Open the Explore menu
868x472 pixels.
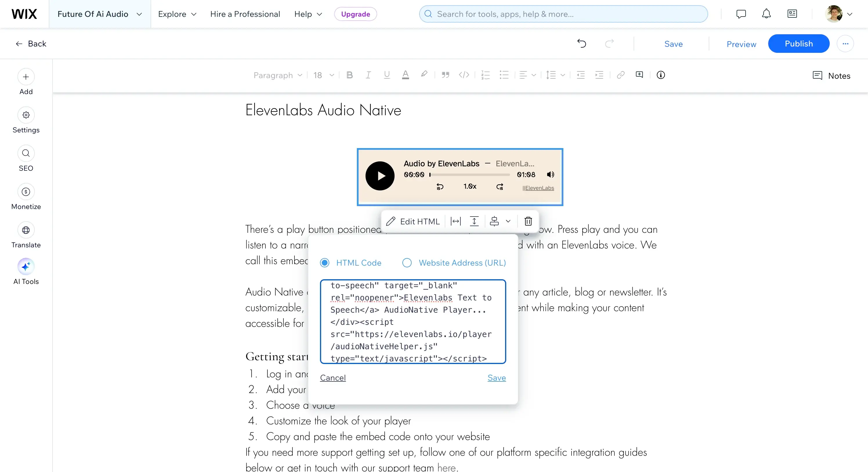pyautogui.click(x=177, y=14)
